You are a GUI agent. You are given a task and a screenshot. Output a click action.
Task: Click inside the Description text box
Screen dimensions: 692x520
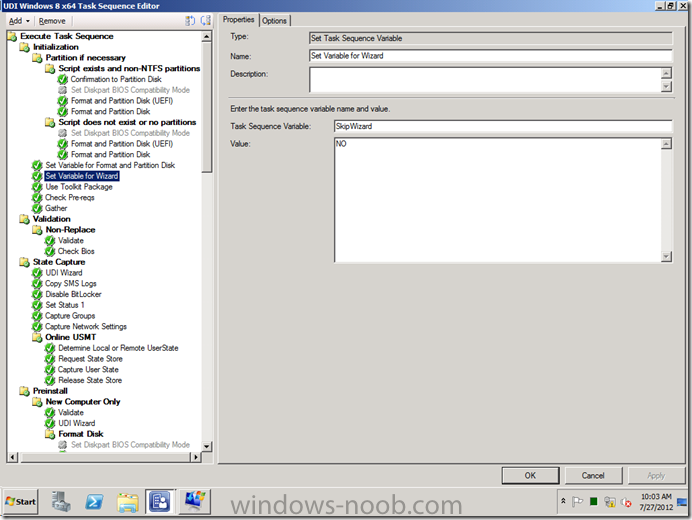pos(485,80)
